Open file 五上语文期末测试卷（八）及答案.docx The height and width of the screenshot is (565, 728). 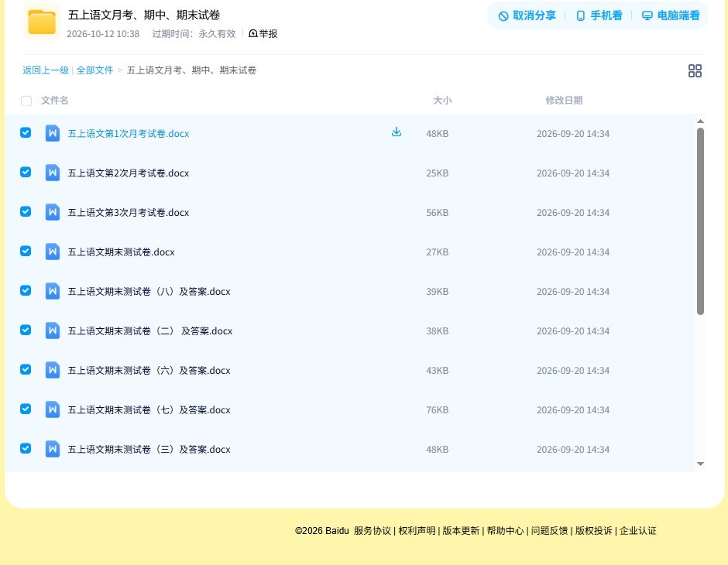tap(149, 291)
